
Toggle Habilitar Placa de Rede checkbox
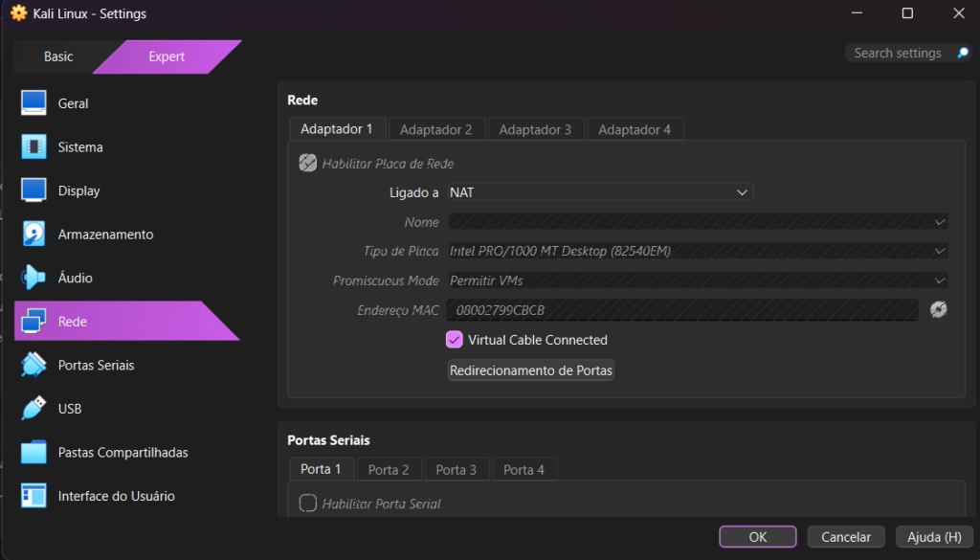tap(307, 164)
